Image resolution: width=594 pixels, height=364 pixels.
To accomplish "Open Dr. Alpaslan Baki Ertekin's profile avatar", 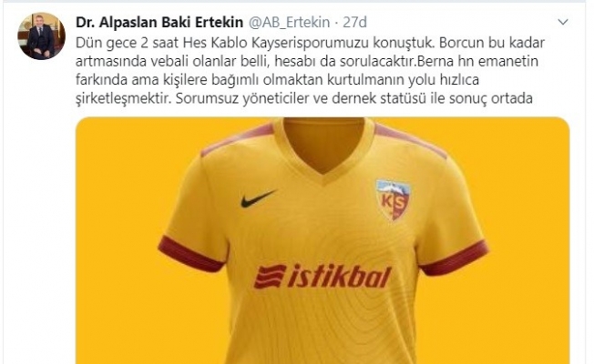I will pyautogui.click(x=41, y=36).
